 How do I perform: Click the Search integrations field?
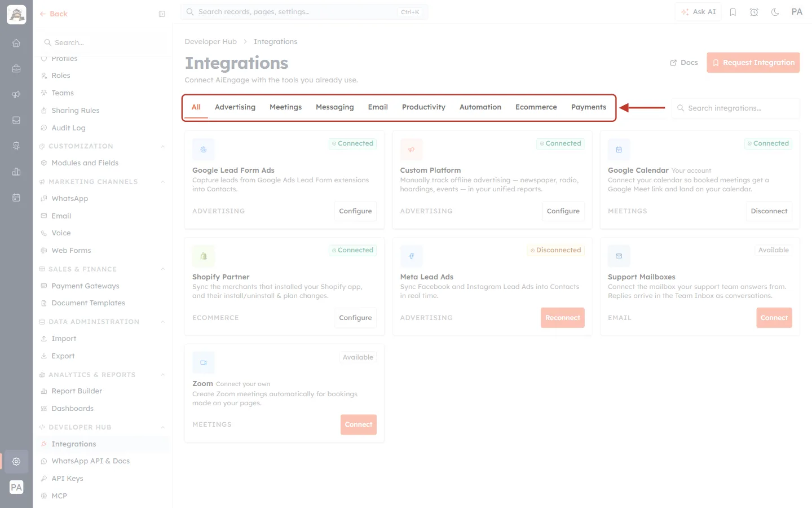pos(736,108)
